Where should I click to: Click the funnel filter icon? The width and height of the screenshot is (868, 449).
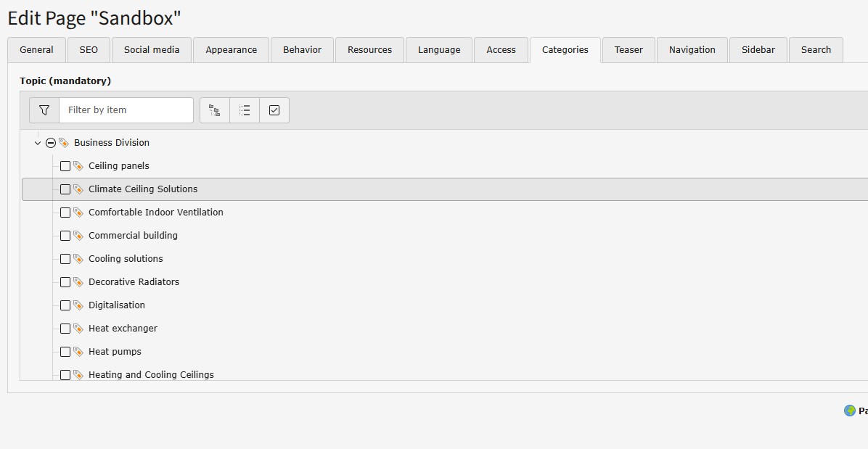pyautogui.click(x=44, y=110)
